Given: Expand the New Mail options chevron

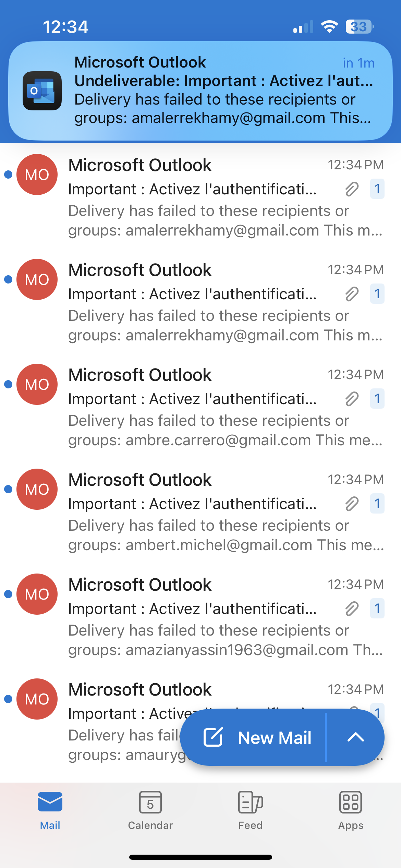Looking at the screenshot, I should coord(356,737).
